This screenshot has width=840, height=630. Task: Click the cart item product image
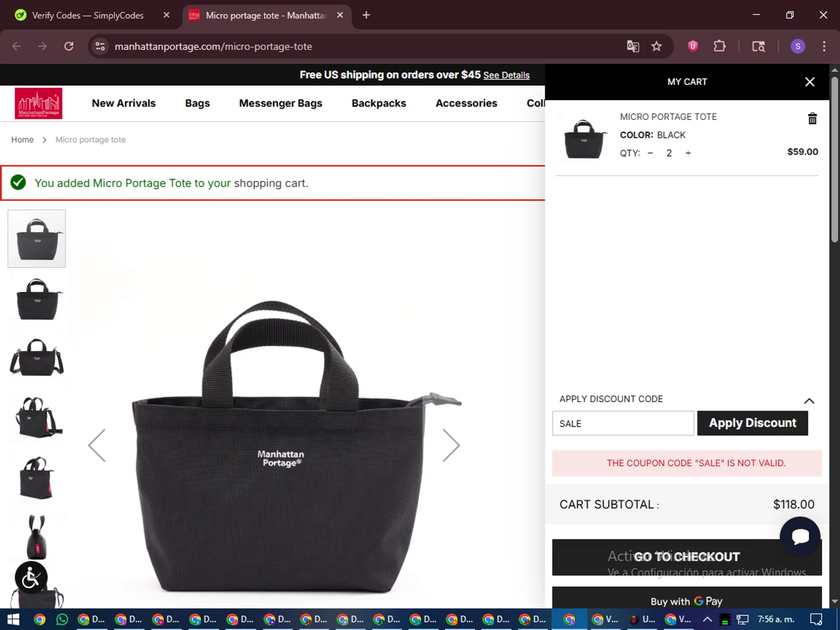585,139
